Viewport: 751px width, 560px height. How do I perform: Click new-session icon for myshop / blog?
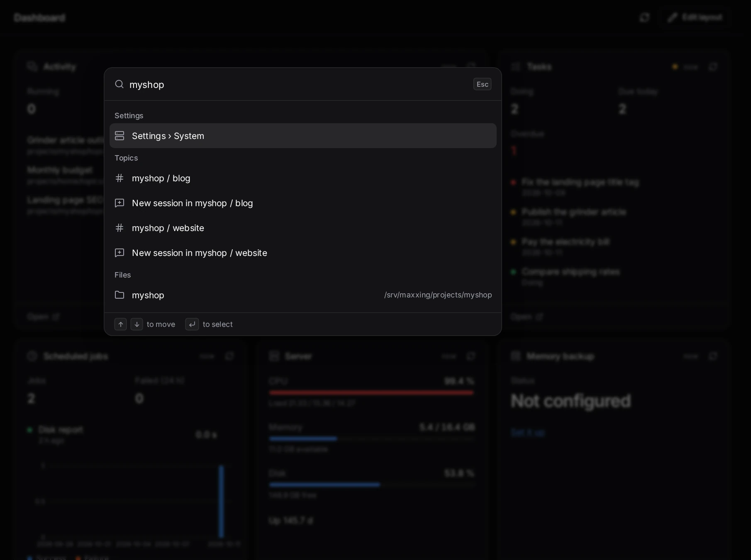pyautogui.click(x=119, y=203)
